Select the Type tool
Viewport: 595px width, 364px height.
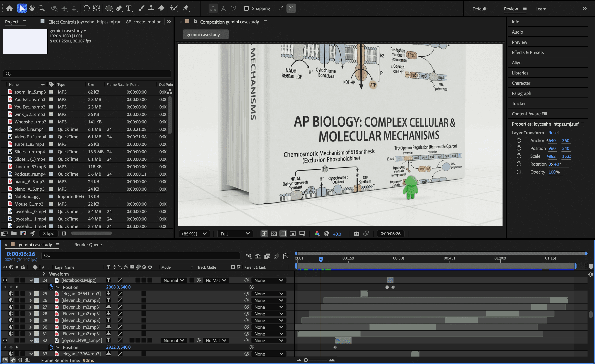click(129, 8)
